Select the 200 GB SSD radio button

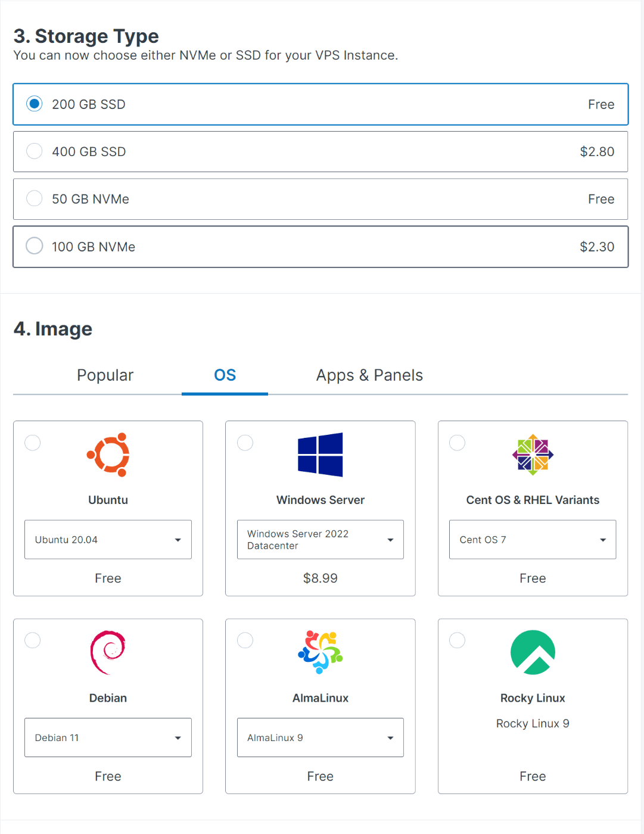[x=35, y=104]
